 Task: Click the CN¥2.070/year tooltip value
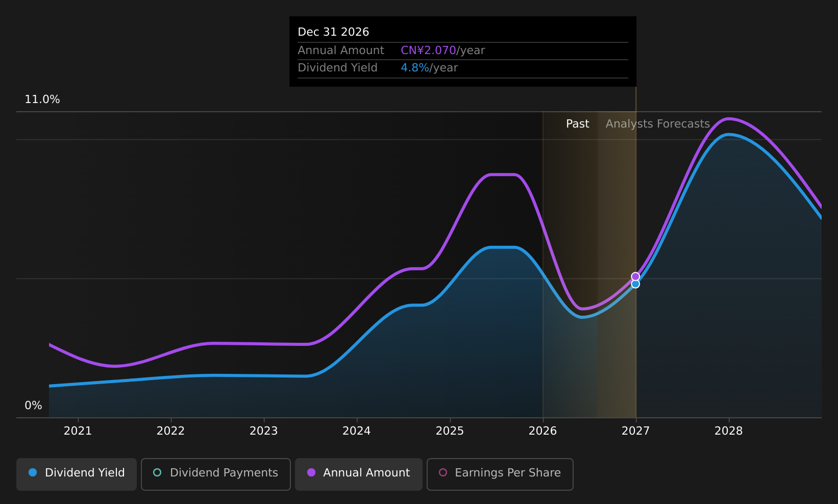click(x=443, y=51)
